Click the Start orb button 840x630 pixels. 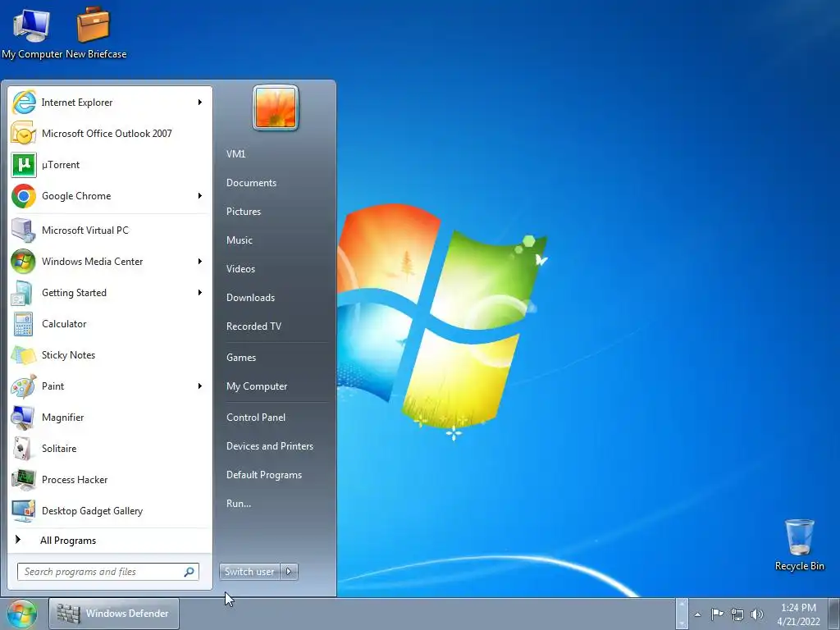tap(22, 614)
